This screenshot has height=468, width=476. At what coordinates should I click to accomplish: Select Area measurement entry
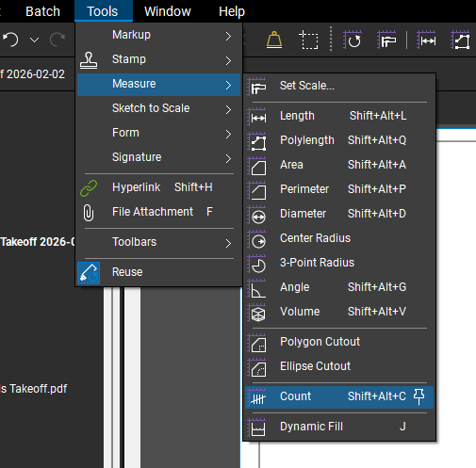(x=339, y=165)
